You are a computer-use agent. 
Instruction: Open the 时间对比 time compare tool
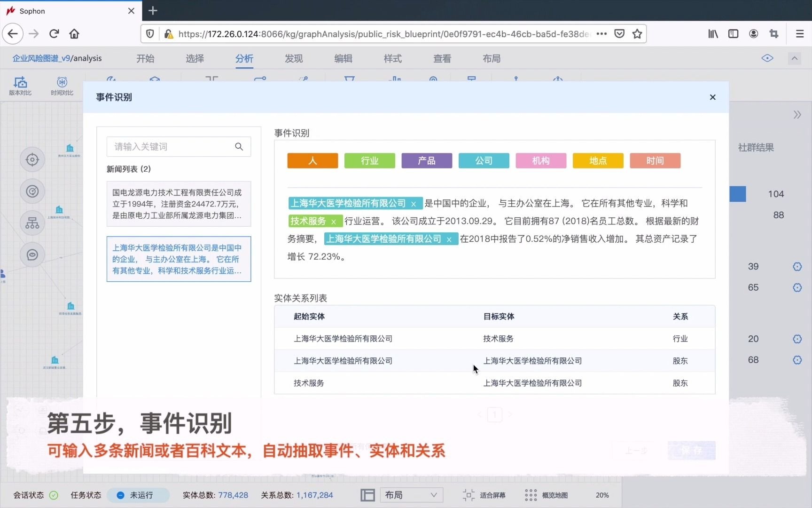[62, 86]
